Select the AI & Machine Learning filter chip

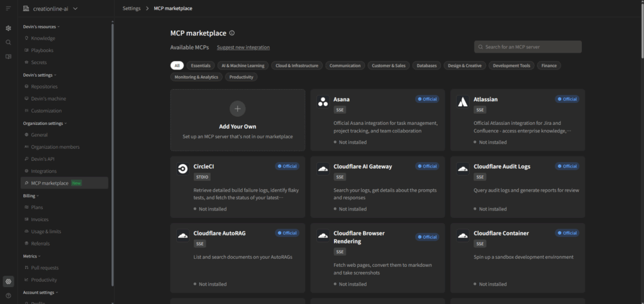coord(243,65)
